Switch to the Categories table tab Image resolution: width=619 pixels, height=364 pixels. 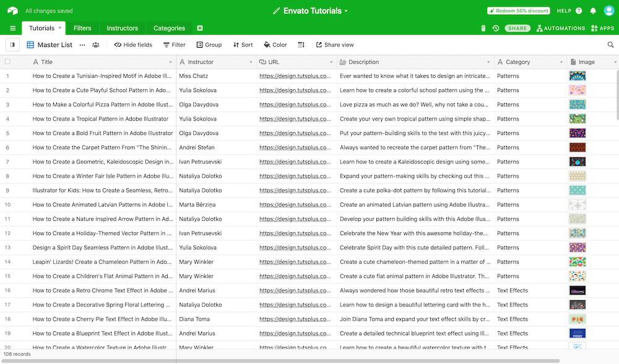169,28
